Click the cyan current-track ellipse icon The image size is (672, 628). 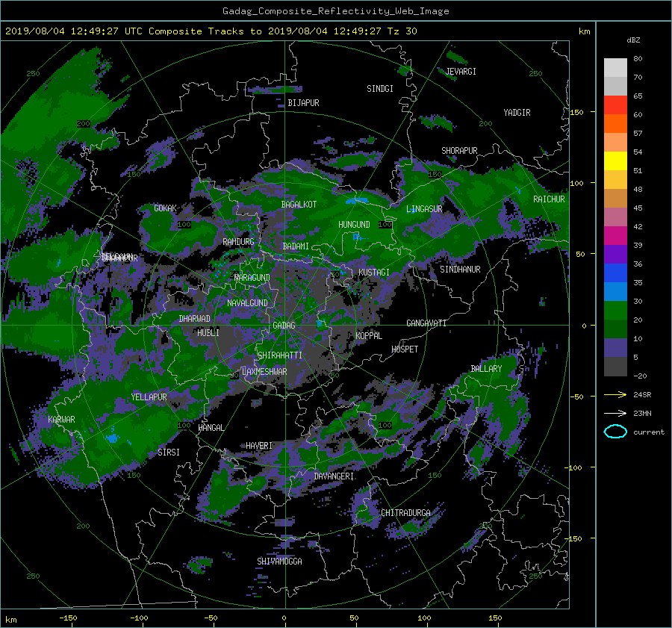click(615, 432)
